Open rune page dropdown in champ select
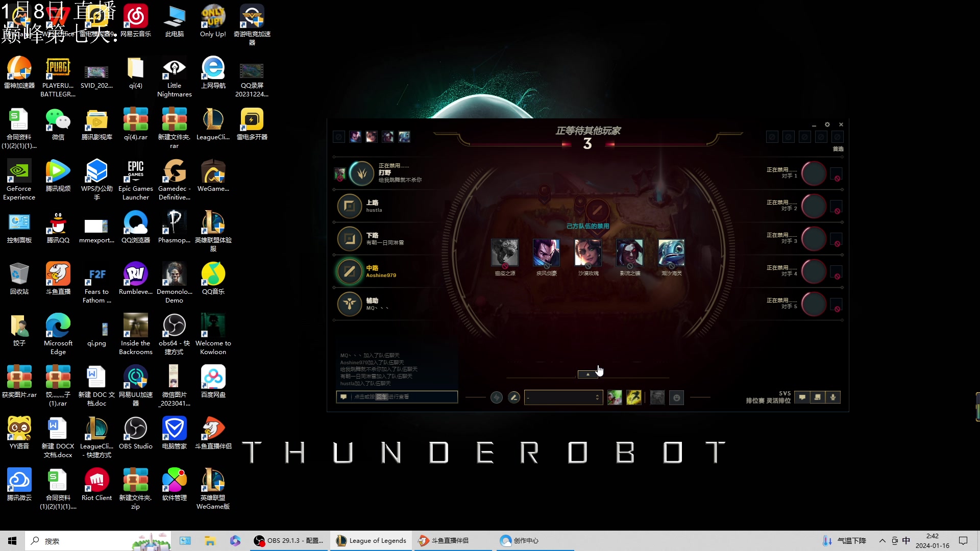 563,397
